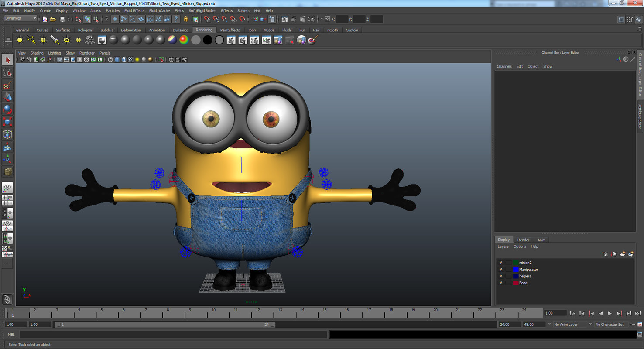Click the Render Current Frame icon
This screenshot has height=349, width=644.
tap(294, 19)
